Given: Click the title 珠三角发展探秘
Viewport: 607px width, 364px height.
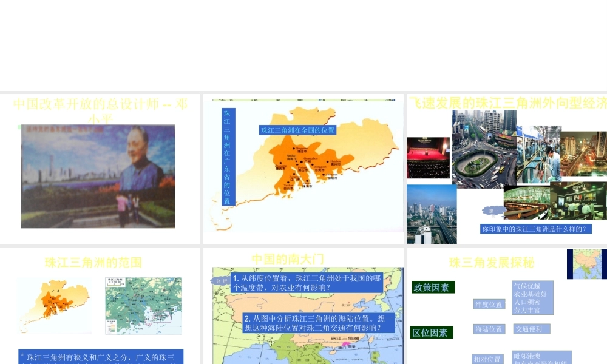Looking at the screenshot, I should [x=492, y=263].
